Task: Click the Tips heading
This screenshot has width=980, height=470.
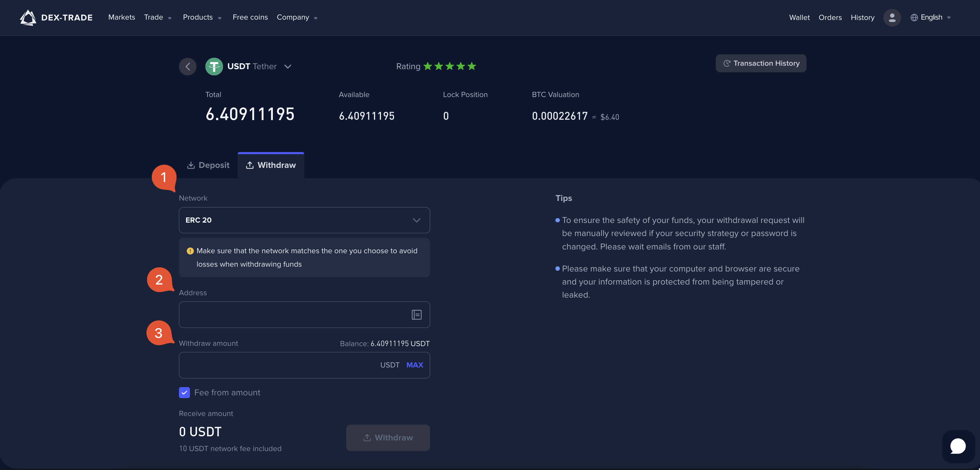Action: [x=564, y=198]
